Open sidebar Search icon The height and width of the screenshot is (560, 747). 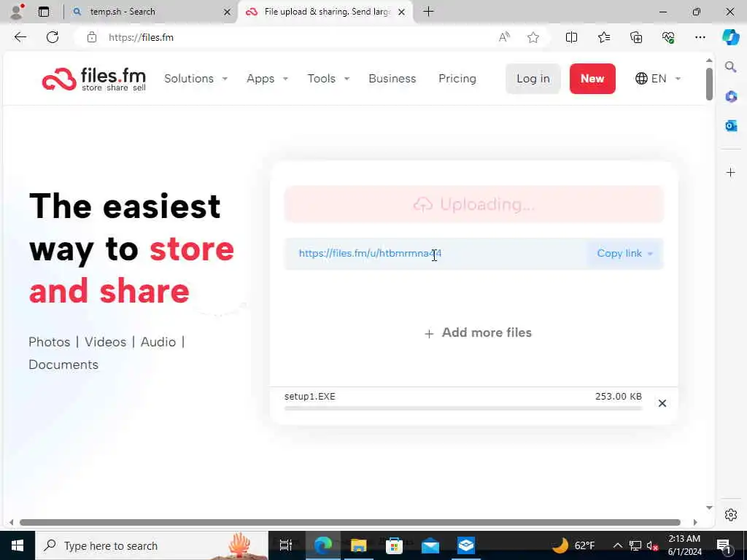[730, 66]
